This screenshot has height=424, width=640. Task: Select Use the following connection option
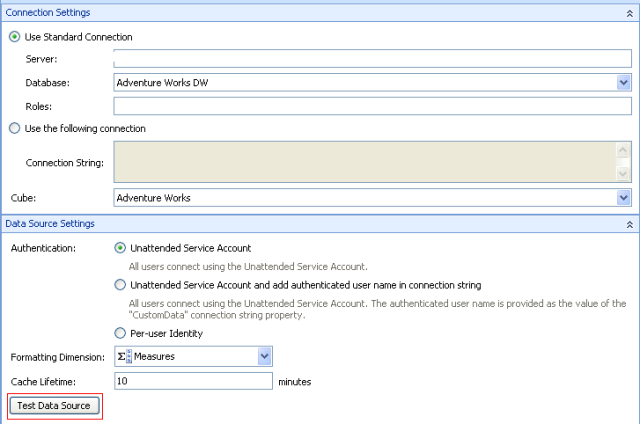[15, 129]
